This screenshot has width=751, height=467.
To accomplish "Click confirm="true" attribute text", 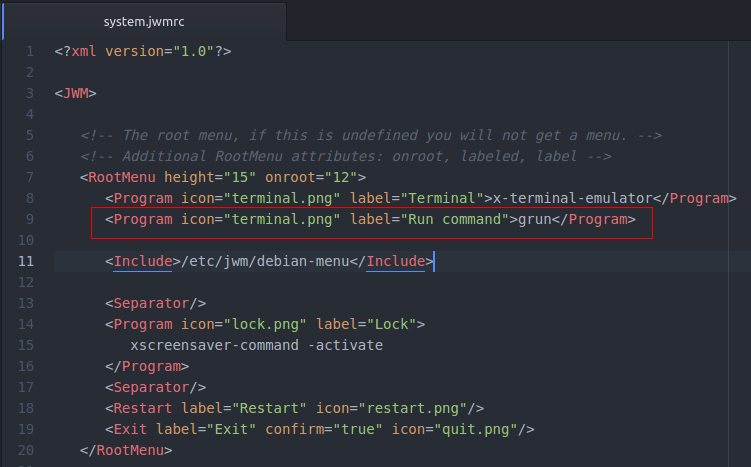I will [324, 429].
